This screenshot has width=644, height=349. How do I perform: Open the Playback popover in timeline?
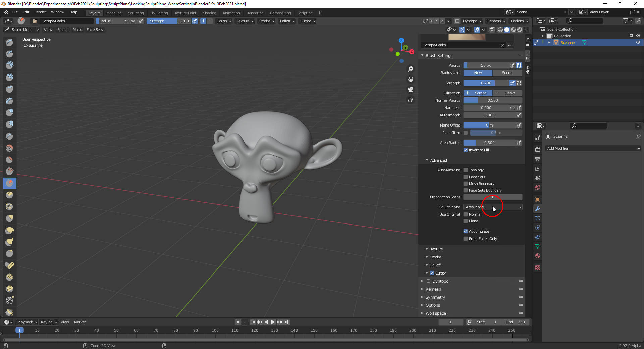tap(28, 322)
